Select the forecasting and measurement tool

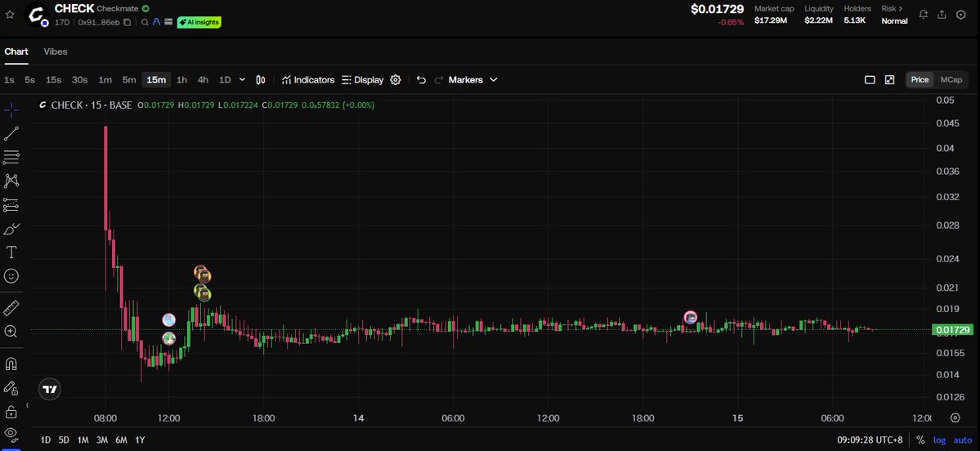11,205
